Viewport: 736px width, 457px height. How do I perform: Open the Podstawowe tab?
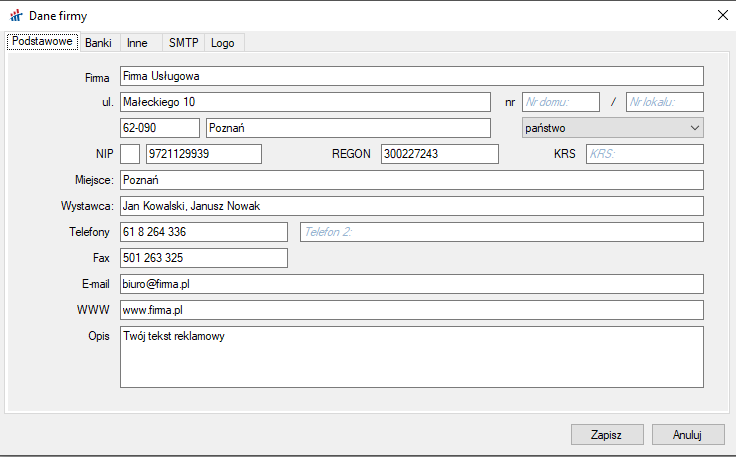click(42, 42)
